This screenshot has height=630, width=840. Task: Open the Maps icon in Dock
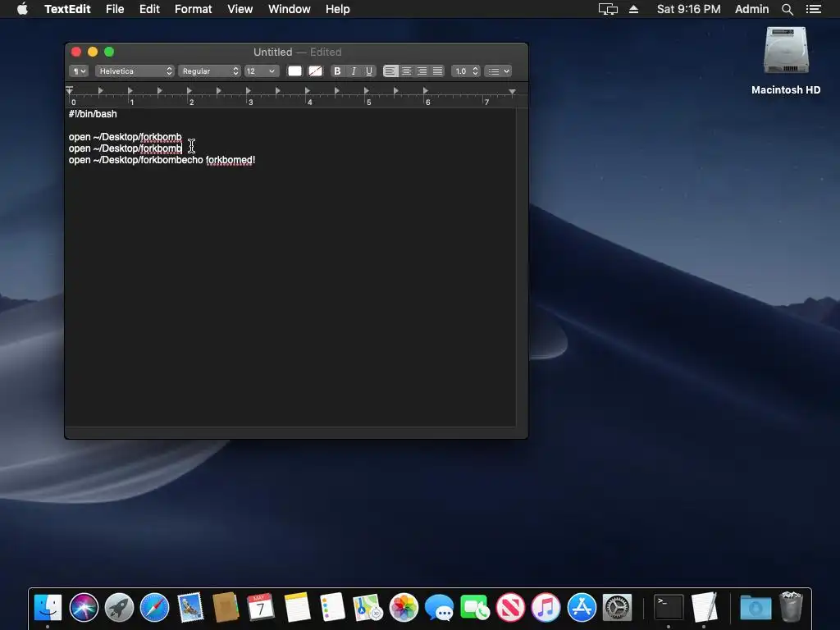coord(368,608)
